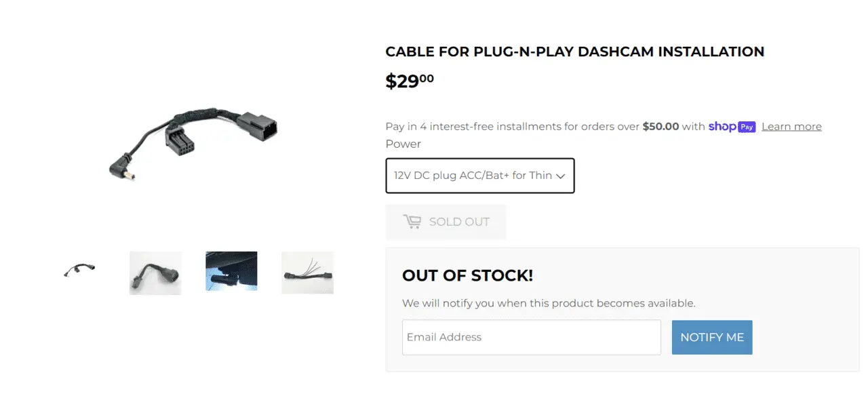Screen dimensions: 868x396
Task: Click the "We will notify you" message
Action: [x=549, y=303]
